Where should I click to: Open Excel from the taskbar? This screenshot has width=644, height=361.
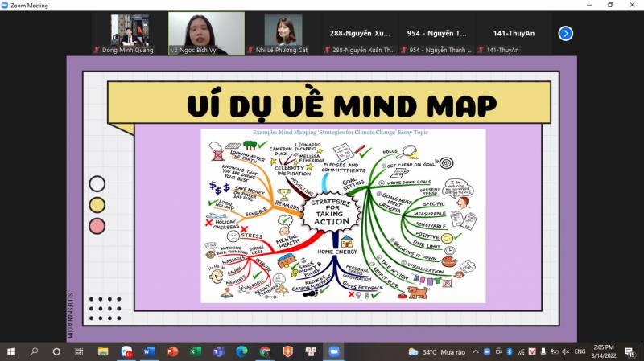click(195, 352)
